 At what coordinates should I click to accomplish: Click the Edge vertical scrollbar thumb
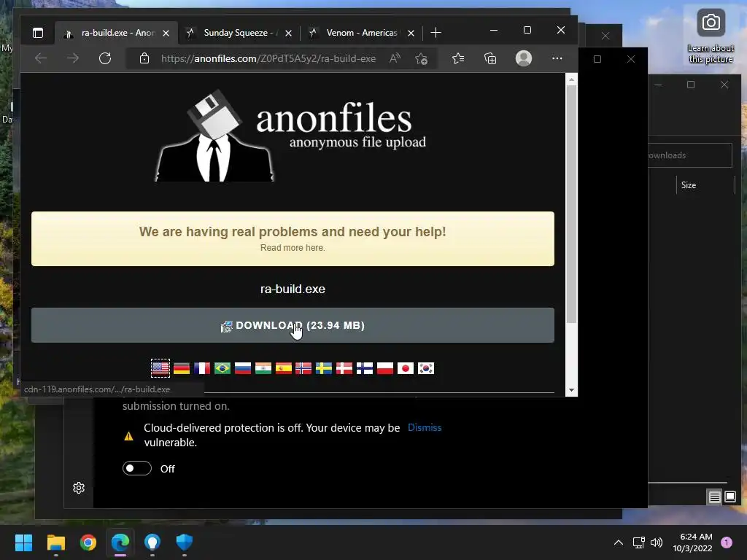571,205
